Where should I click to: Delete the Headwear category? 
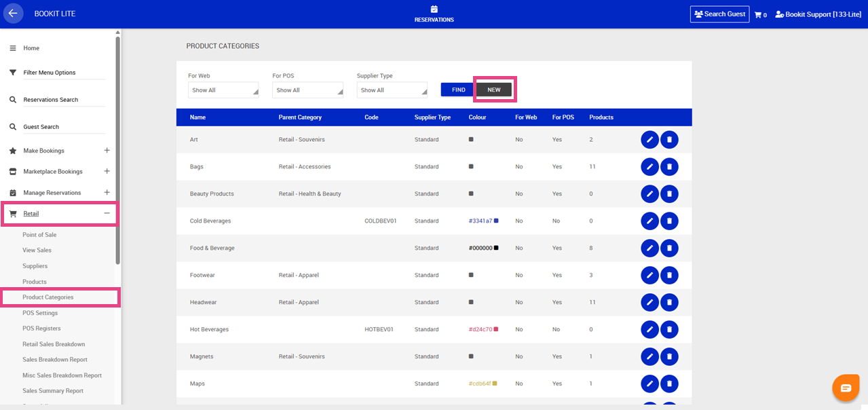(x=669, y=303)
